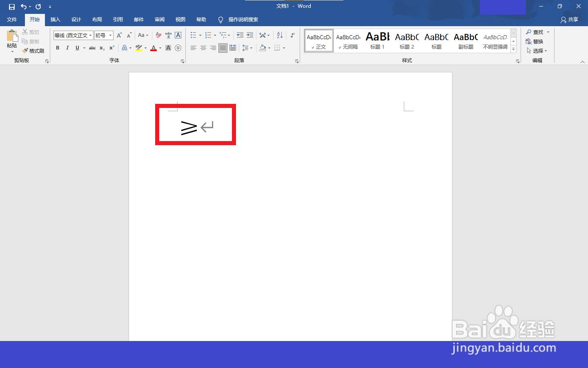
Task: Align paragraph text left
Action: pos(194,48)
